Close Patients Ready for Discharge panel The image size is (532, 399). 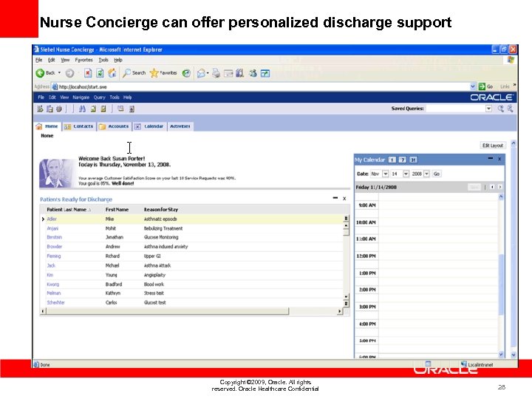[344, 199]
